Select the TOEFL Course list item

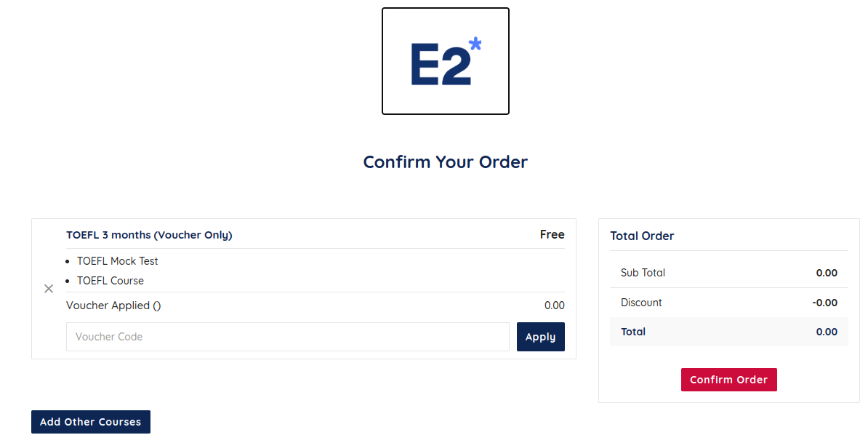pyautogui.click(x=109, y=280)
